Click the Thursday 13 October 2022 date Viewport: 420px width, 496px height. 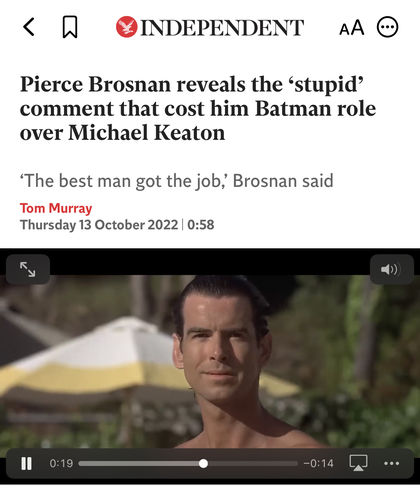pyautogui.click(x=99, y=225)
